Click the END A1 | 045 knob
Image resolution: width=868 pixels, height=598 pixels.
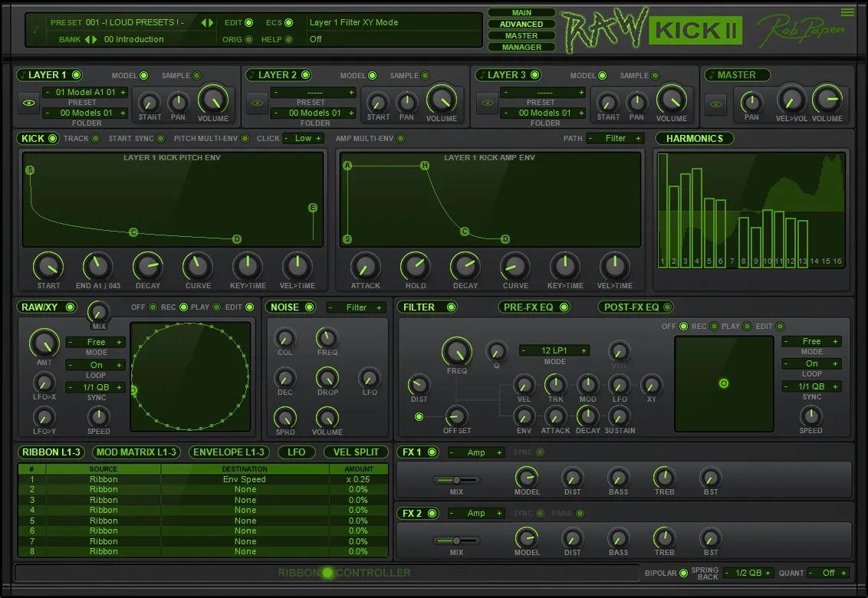(x=97, y=266)
